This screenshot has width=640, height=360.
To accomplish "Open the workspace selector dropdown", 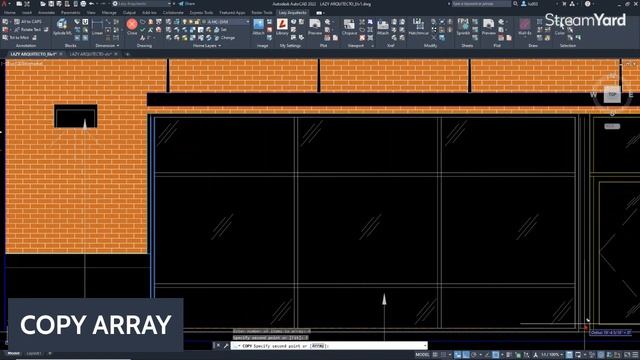I will [x=141, y=4].
